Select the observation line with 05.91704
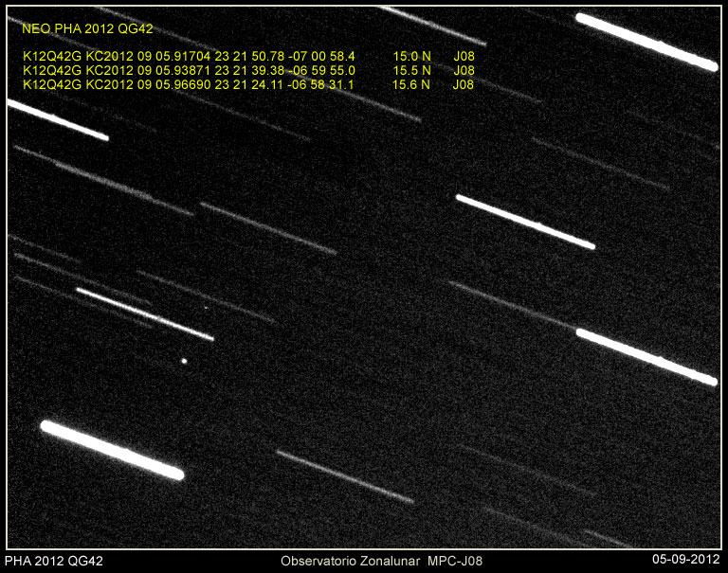This screenshot has width=728, height=573. pos(189,57)
